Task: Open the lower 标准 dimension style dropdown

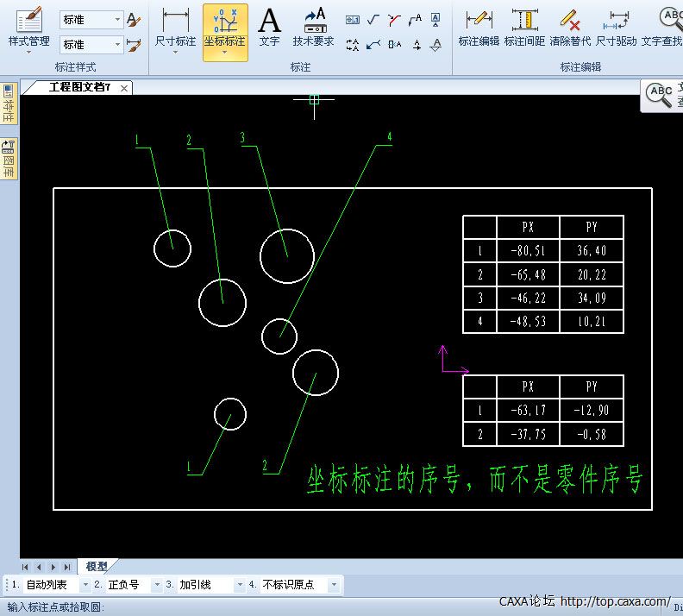Action: (x=117, y=45)
